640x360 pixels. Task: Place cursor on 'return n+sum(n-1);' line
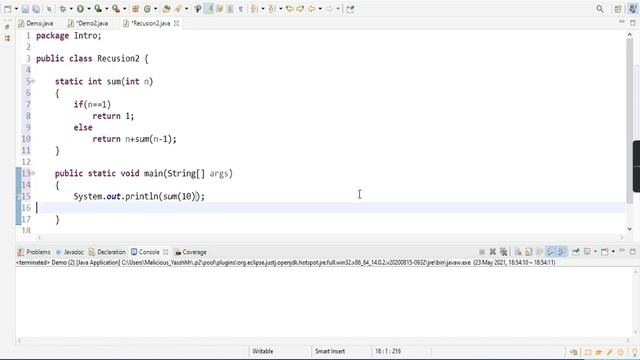[x=135, y=139]
